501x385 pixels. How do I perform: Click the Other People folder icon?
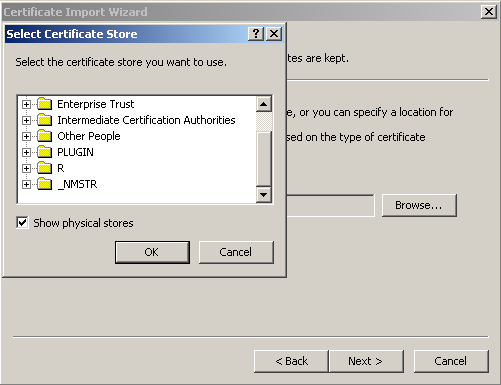click(x=45, y=136)
